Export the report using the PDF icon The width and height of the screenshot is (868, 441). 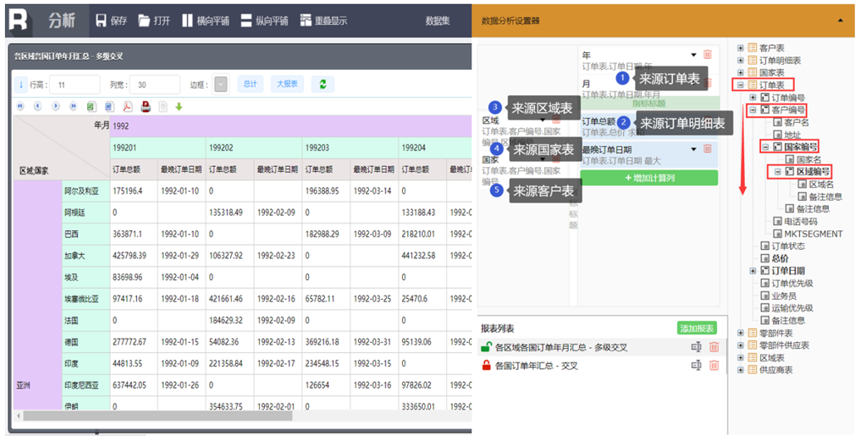click(x=128, y=106)
